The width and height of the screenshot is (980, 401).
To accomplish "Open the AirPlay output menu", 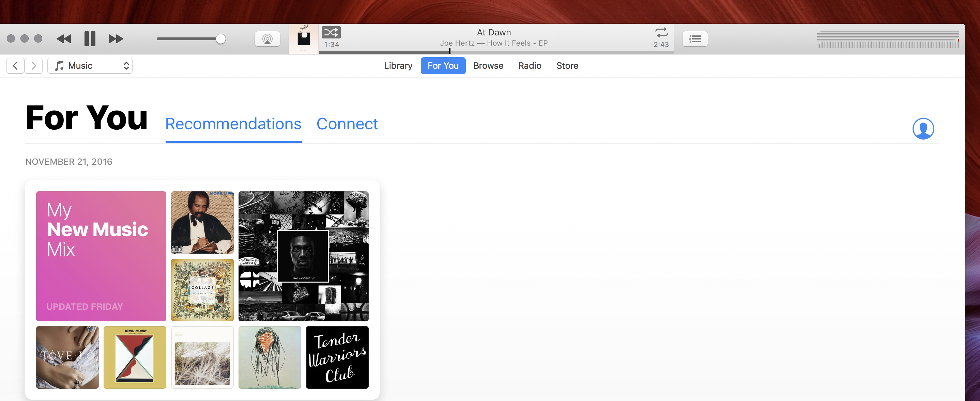I will click(x=267, y=39).
